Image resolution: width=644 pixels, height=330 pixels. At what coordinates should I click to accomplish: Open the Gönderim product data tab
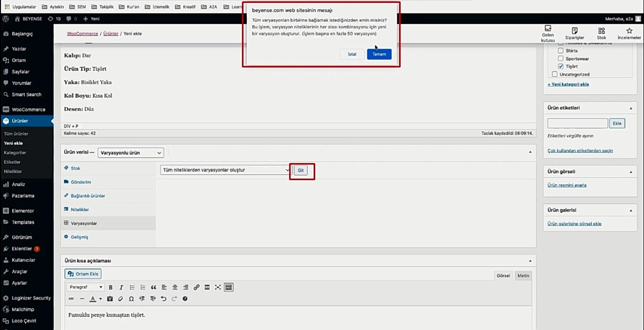[108, 182]
